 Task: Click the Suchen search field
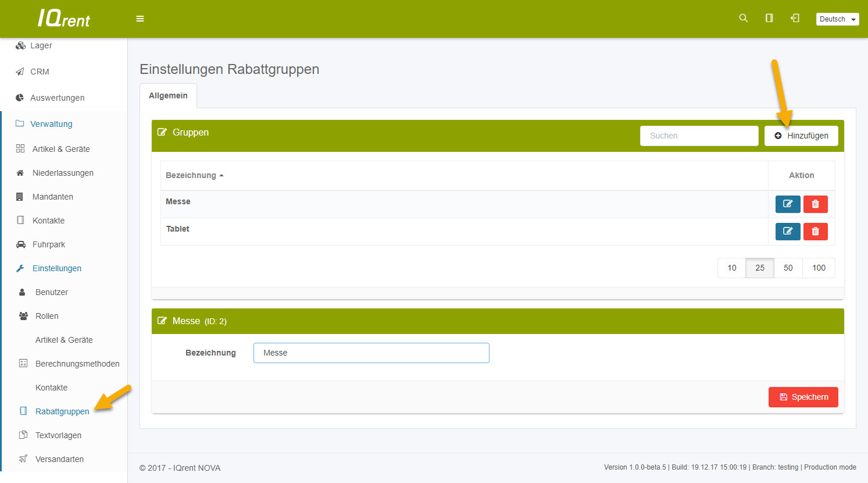tap(699, 136)
